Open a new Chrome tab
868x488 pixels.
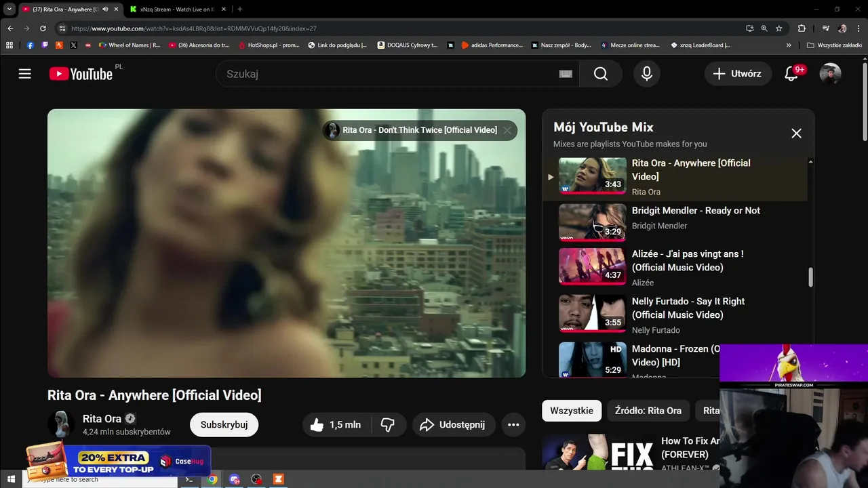[x=239, y=9]
